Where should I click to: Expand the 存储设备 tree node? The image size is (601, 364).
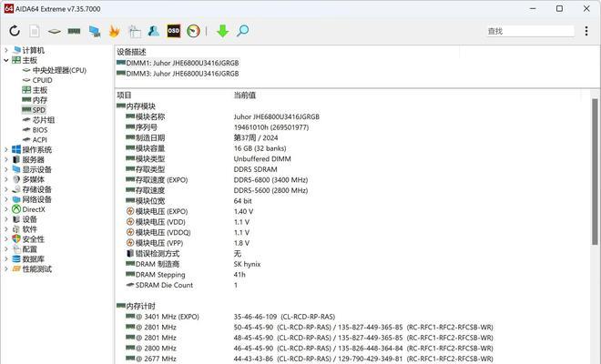point(5,189)
